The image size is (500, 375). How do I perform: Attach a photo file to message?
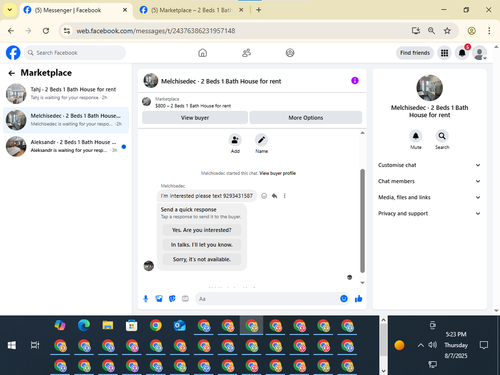[x=159, y=299]
